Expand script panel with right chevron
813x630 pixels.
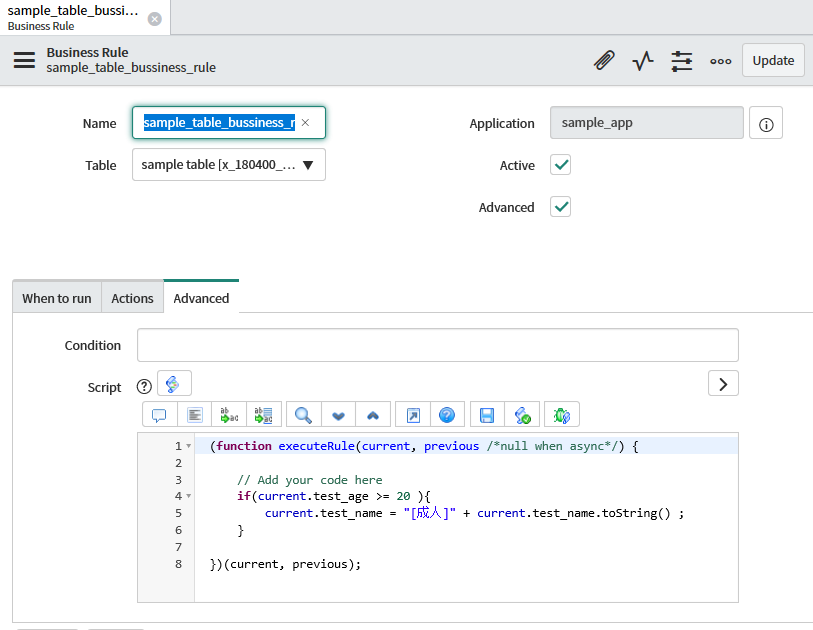[x=723, y=383]
